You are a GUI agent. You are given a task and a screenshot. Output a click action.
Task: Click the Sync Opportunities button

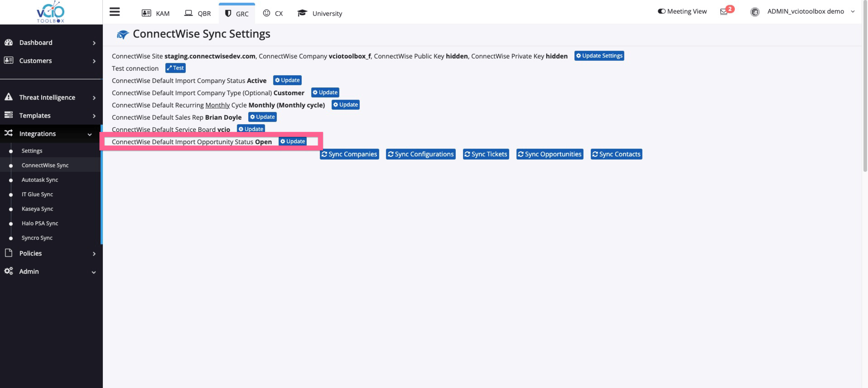(x=550, y=154)
